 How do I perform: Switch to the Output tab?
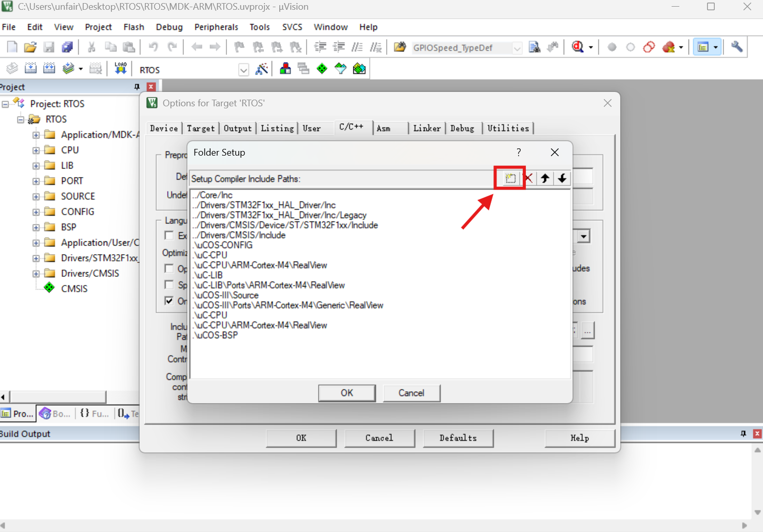tap(238, 128)
